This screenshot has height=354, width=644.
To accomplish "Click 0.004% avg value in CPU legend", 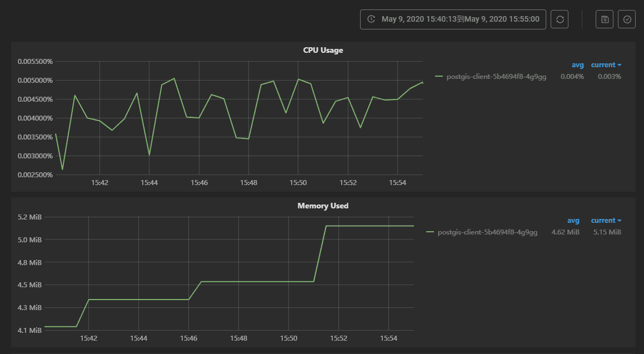I will click(572, 77).
